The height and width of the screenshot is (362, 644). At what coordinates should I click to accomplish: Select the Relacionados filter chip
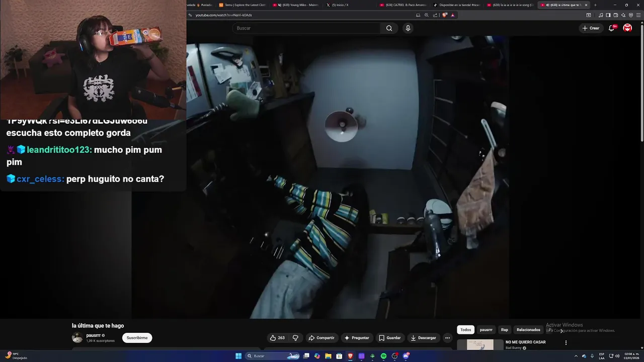pyautogui.click(x=528, y=330)
